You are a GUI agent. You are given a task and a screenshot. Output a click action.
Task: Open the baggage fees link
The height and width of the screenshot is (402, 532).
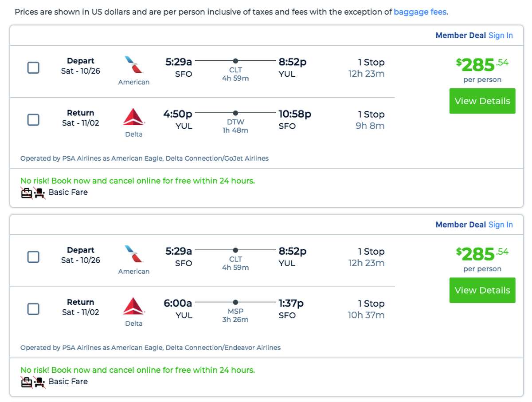click(x=419, y=12)
